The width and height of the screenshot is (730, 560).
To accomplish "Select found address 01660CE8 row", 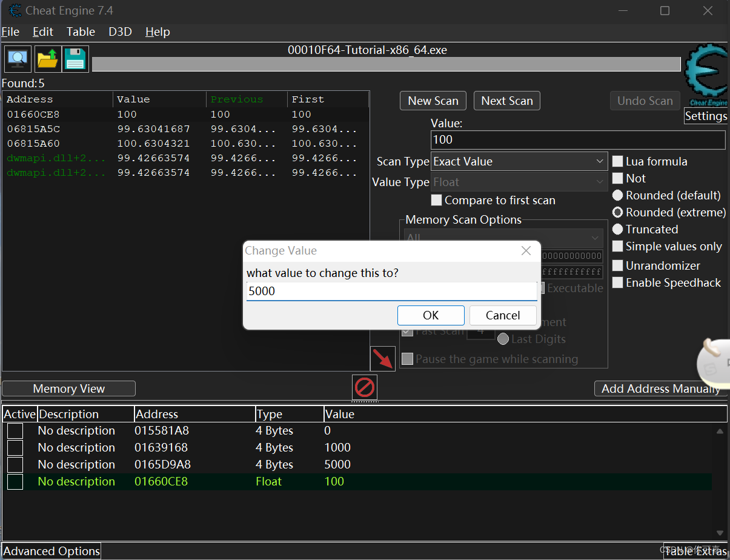I will [x=186, y=114].
